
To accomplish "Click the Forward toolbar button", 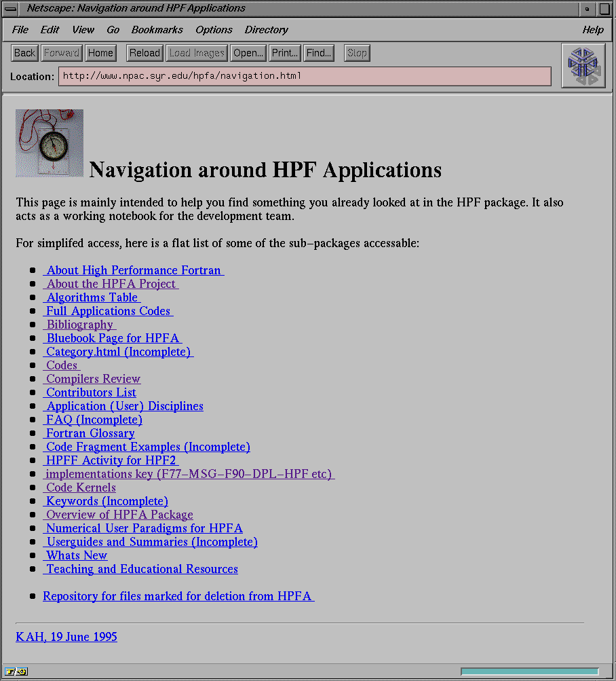I will click(x=62, y=53).
